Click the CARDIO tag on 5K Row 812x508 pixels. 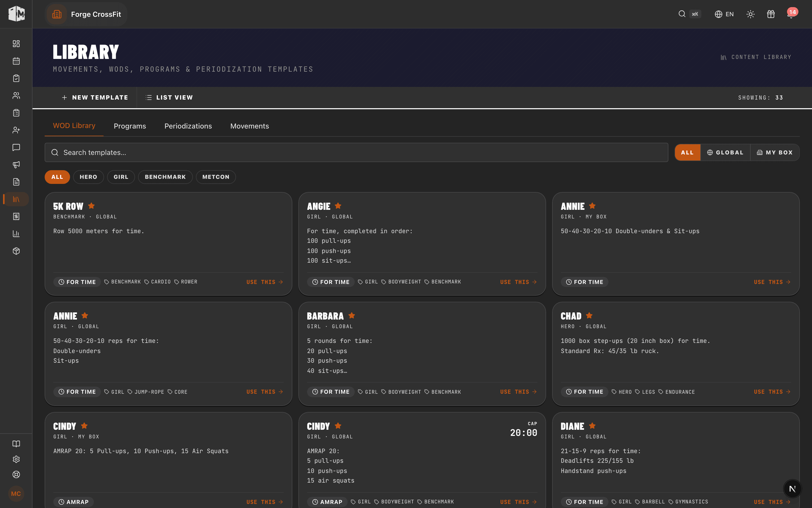157,282
